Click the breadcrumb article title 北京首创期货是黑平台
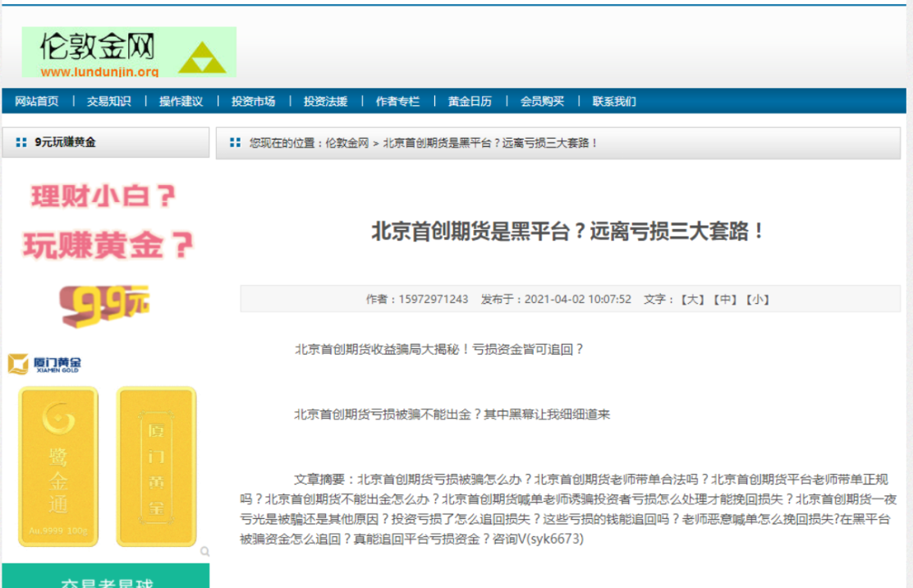Screen dimensions: 913x588 [x=490, y=143]
